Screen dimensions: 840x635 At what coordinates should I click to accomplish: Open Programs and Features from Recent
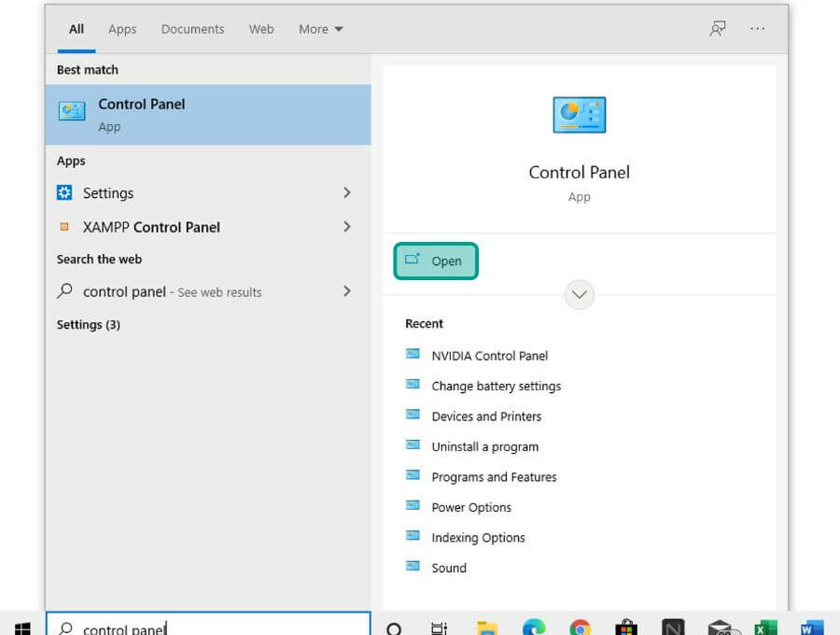coord(494,477)
